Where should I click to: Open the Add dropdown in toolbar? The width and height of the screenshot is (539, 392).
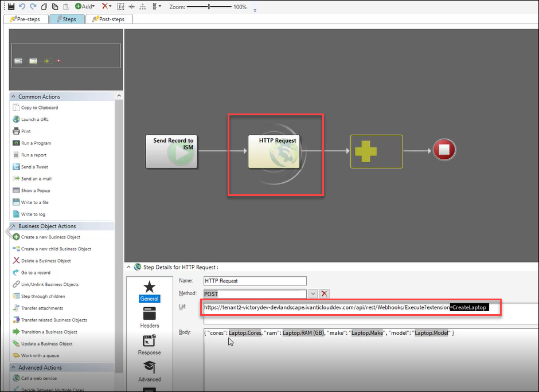[x=85, y=6]
